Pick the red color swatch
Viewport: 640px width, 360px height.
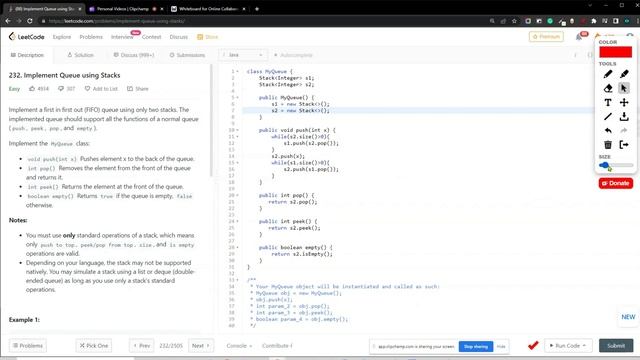[616, 52]
